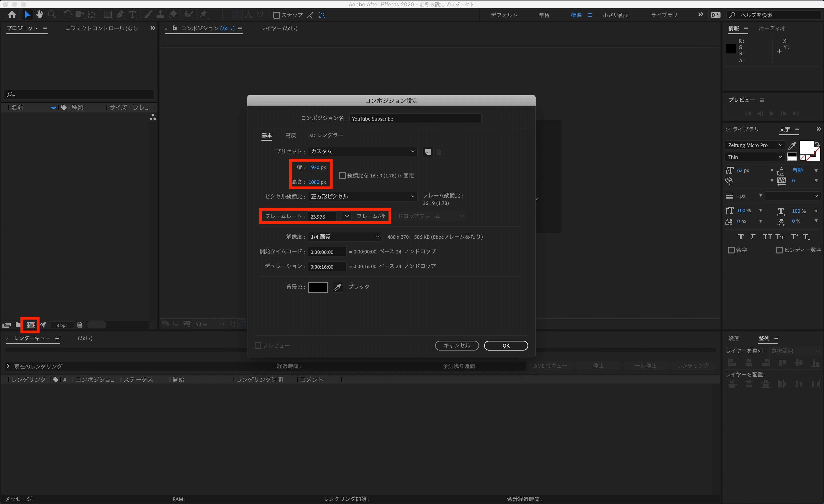
Task: Click the OK button
Action: (x=506, y=346)
